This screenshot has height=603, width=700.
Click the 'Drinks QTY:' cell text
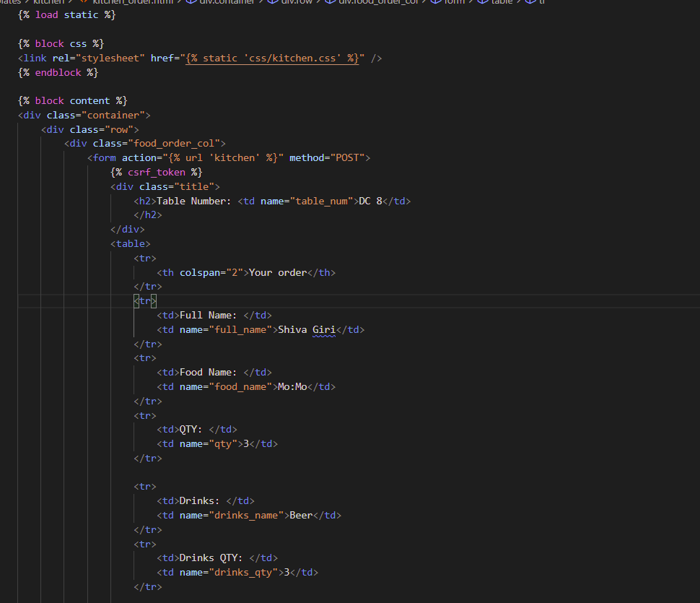pos(211,558)
